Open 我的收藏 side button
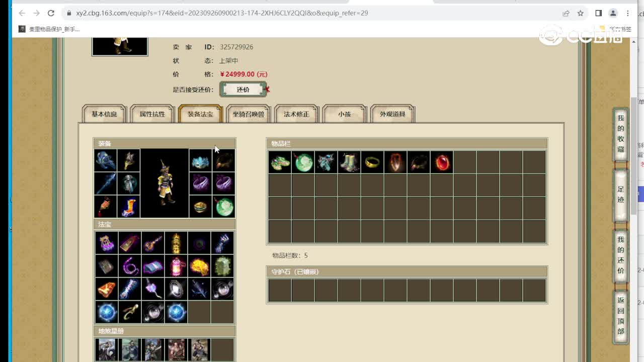Screen dimensions: 644x362 click(x=621, y=134)
